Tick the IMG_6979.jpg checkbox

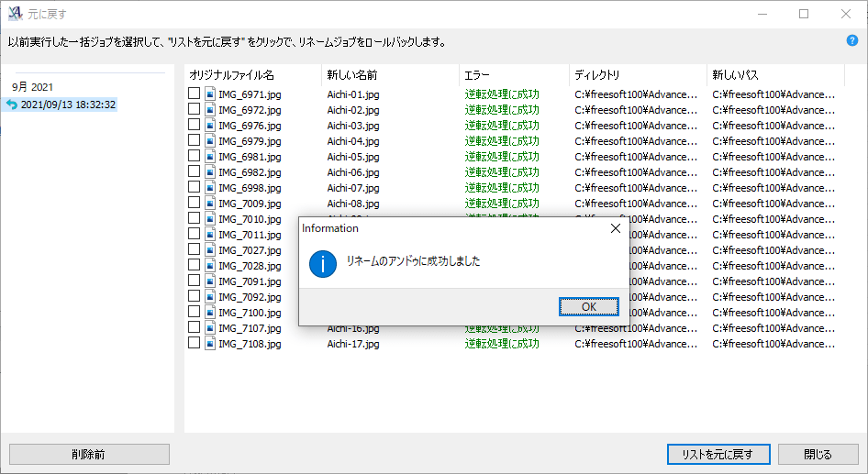(x=194, y=140)
